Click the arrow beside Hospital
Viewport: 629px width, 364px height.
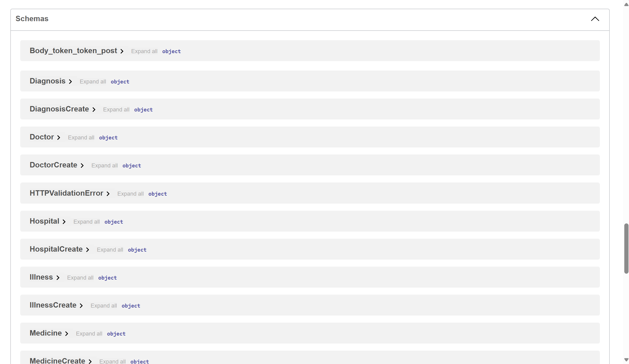[x=64, y=222]
